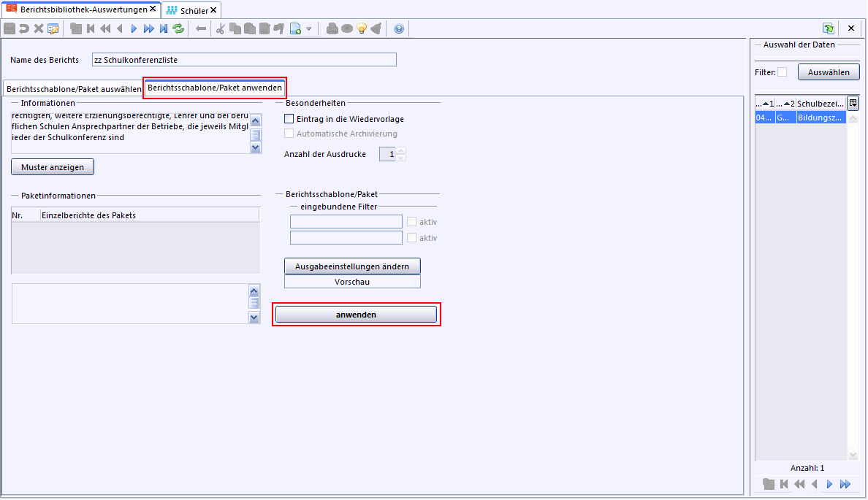Image resolution: width=868 pixels, height=500 pixels.
Task: Click the lightbulb hint icon
Action: (361, 29)
